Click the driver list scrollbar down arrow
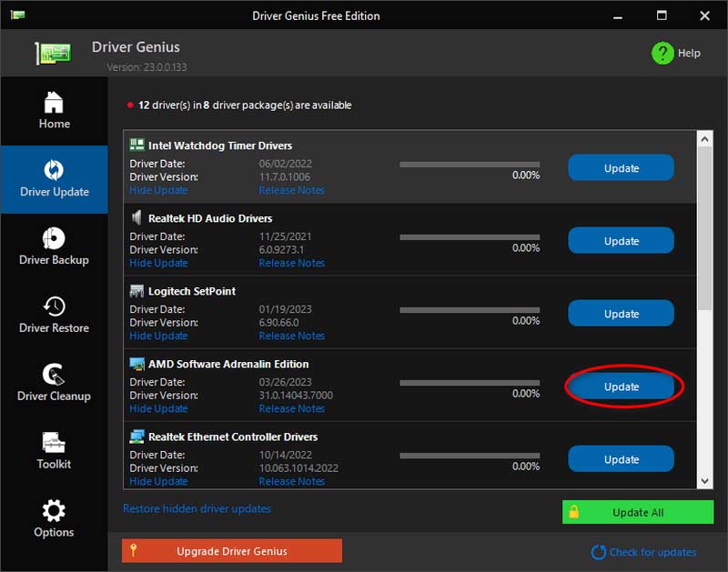728x572 pixels. [704, 481]
